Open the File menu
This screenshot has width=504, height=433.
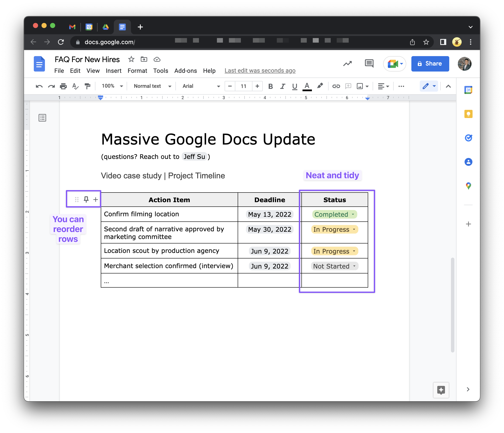coord(59,71)
